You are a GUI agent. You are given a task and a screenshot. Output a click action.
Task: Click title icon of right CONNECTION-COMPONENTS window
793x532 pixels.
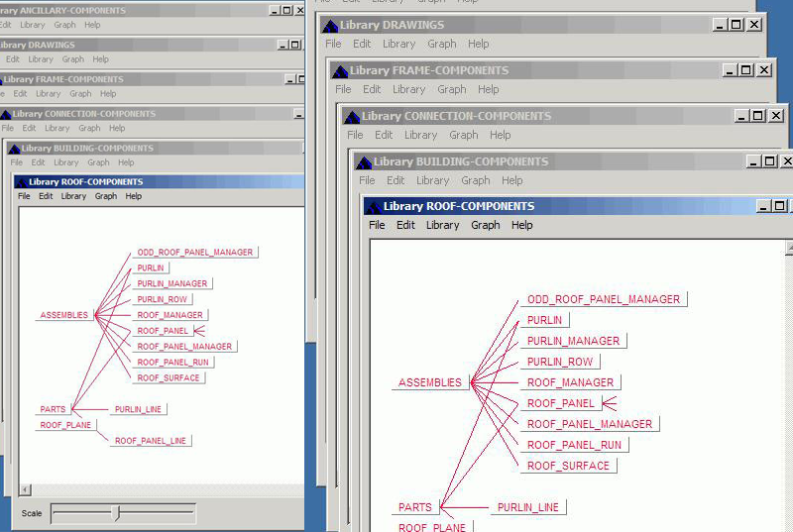click(352, 117)
